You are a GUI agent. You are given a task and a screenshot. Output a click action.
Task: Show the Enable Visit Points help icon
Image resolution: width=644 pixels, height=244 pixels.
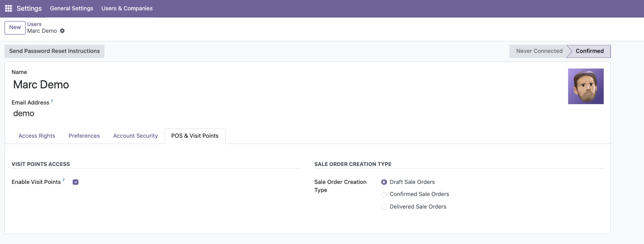click(x=64, y=180)
